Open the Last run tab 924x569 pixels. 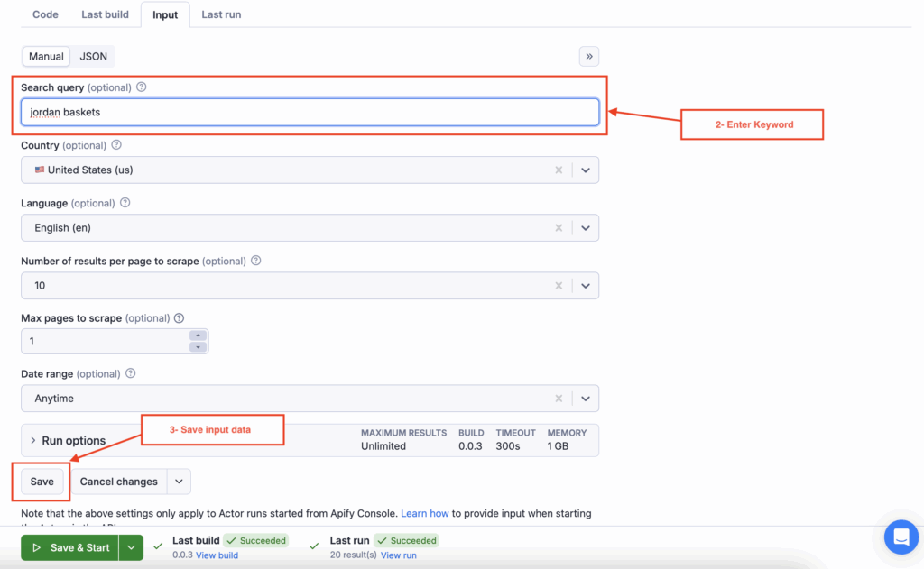click(x=221, y=14)
